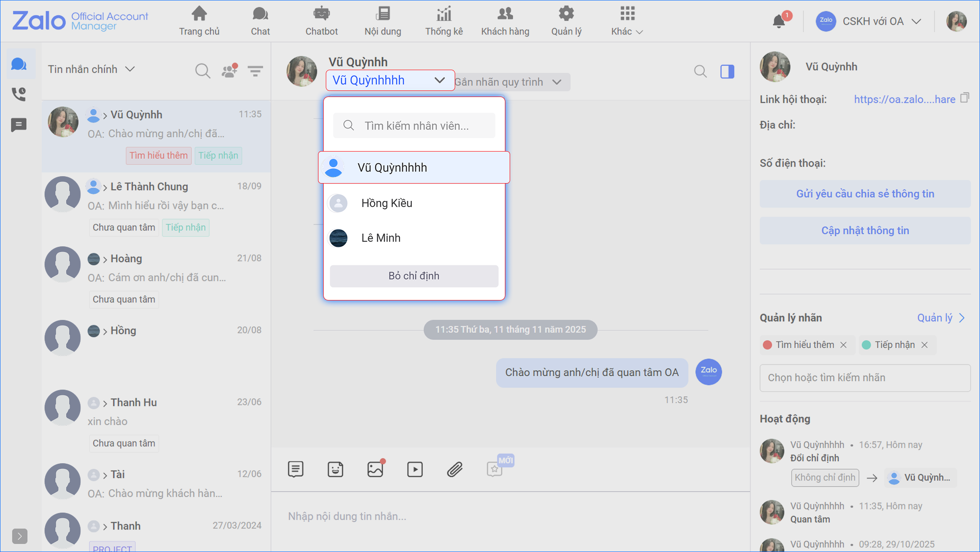Click the conversation filter icon
This screenshot has width=980, height=552.
tap(255, 71)
